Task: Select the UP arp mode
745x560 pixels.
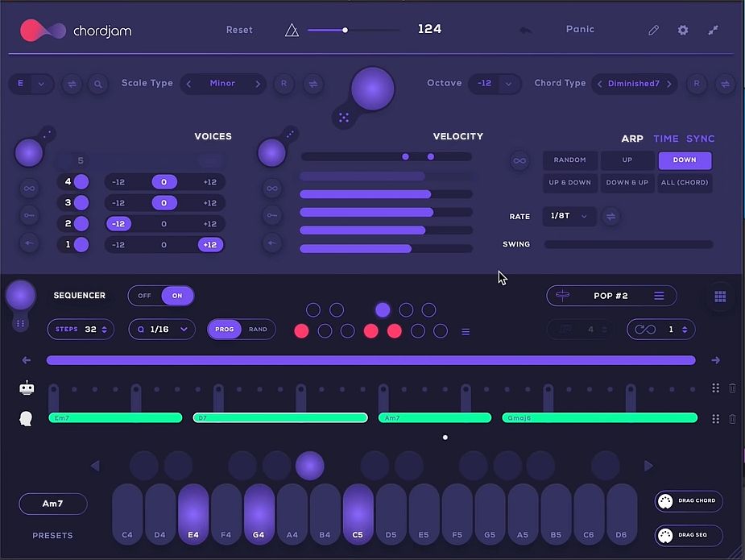Action: 627,160
